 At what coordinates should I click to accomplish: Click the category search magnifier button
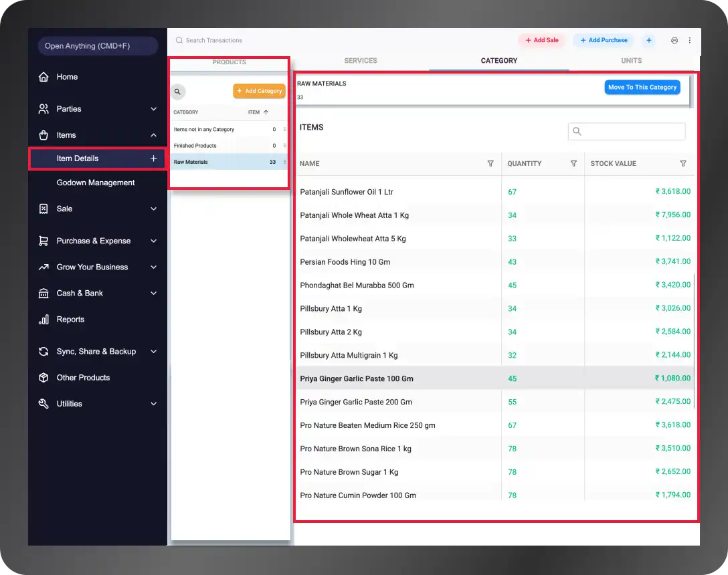tap(178, 92)
